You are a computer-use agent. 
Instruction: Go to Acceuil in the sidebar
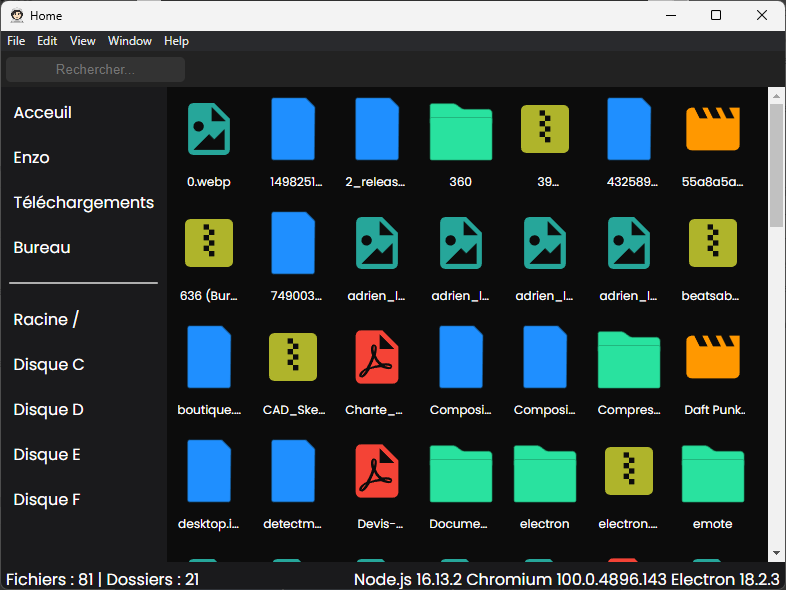(x=43, y=113)
